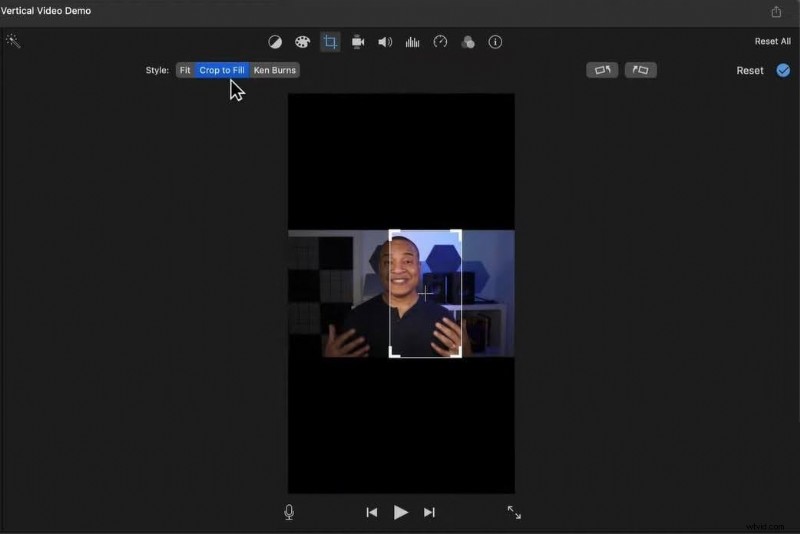Enter fullscreen playback mode
This screenshot has height=534, width=800.
click(514, 512)
